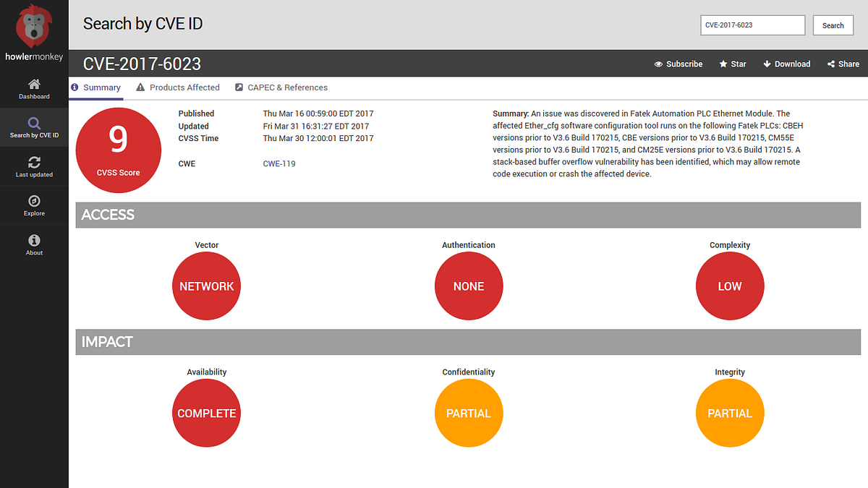This screenshot has height=488, width=868.
Task: Click the CVE-2017-6023 heading
Action: pyautogui.click(x=142, y=64)
